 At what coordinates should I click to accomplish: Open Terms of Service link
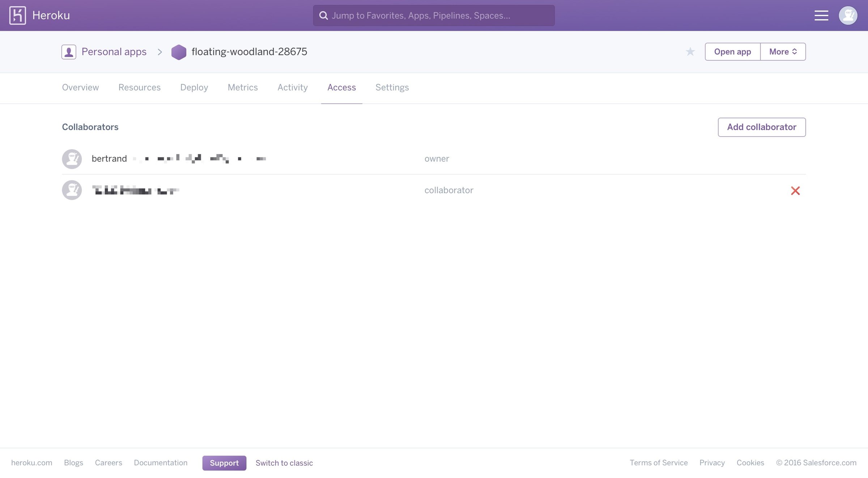(659, 463)
